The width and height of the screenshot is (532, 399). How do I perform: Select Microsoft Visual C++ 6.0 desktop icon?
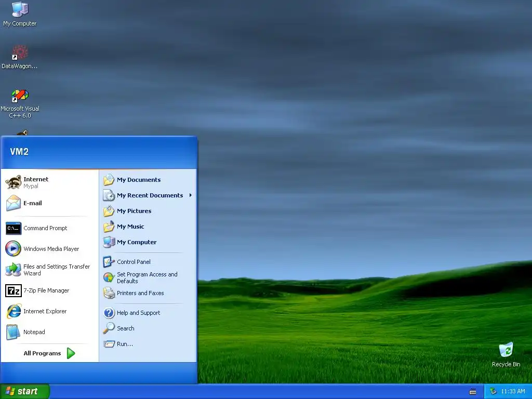[20, 96]
